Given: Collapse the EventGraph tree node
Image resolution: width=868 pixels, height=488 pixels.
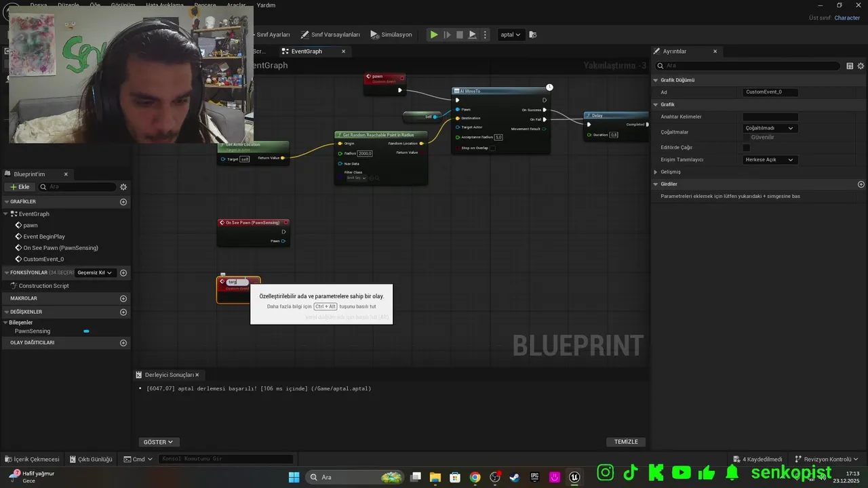Looking at the screenshot, I should click(6, 214).
